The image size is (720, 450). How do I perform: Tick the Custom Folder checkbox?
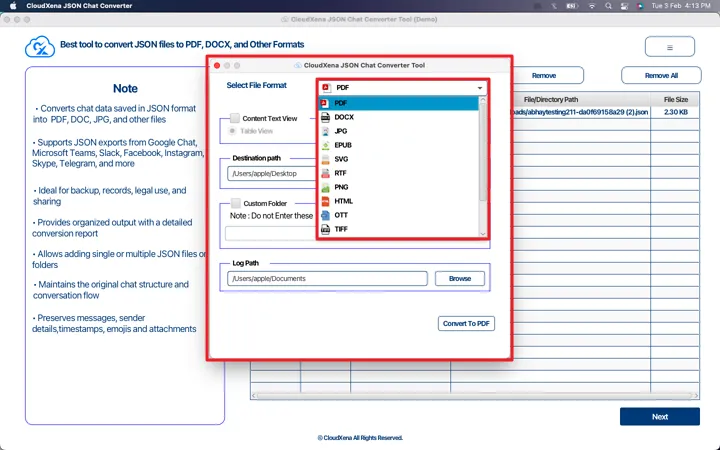[x=235, y=203]
